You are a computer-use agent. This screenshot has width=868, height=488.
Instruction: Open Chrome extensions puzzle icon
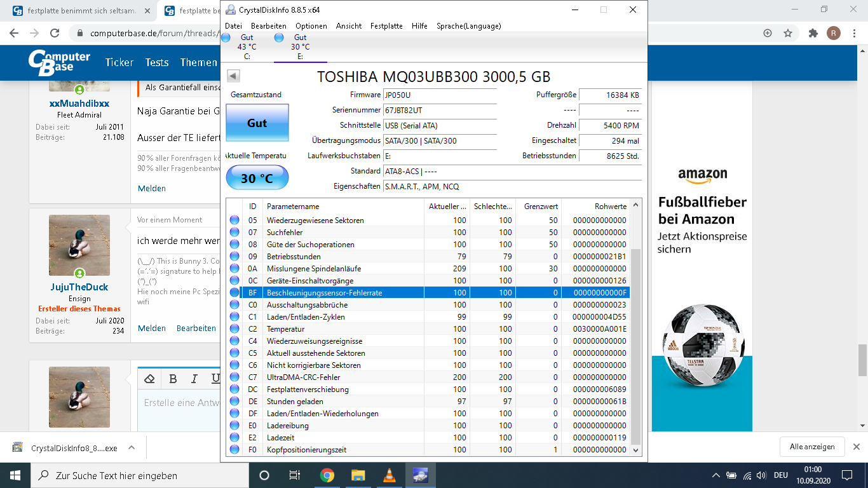(x=813, y=33)
